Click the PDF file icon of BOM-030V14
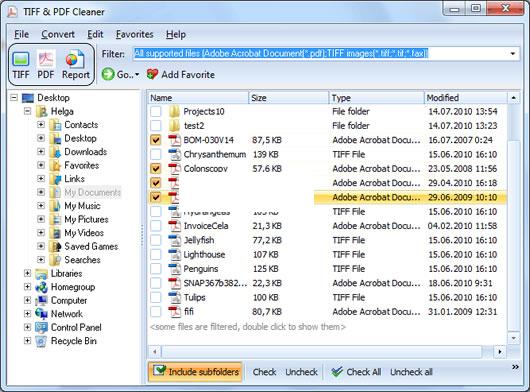Viewport: 530px width, 392px height. point(175,140)
